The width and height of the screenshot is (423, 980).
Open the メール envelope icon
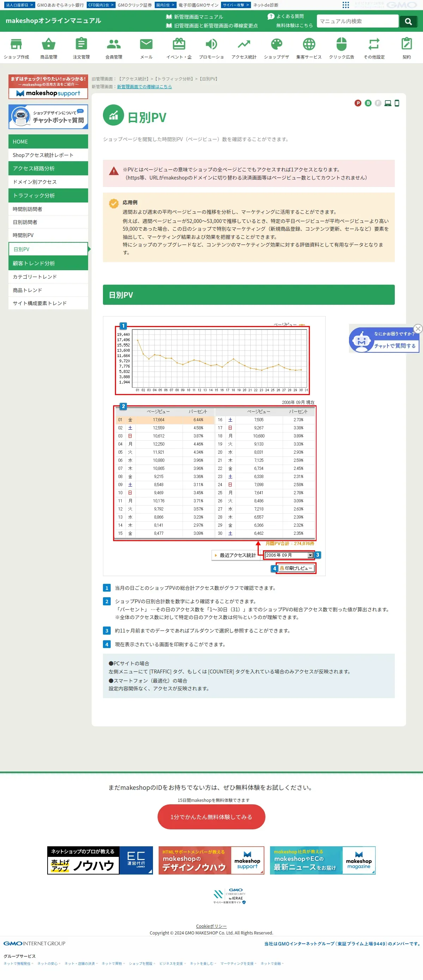coord(146,44)
